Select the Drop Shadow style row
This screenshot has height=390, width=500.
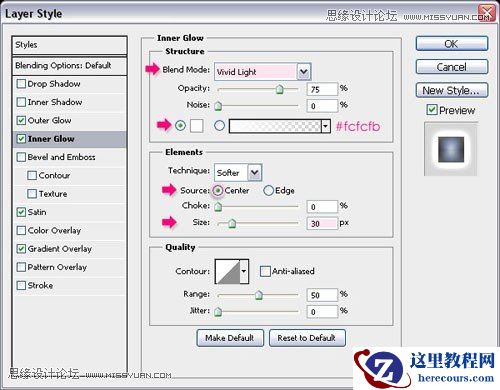click(x=69, y=84)
